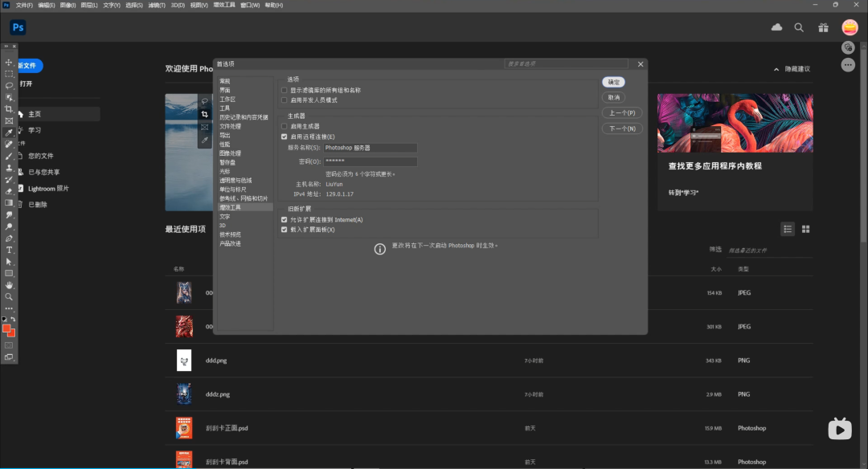The height and width of the screenshot is (469, 868).
Task: Switch recent files to grid view
Action: (x=806, y=229)
